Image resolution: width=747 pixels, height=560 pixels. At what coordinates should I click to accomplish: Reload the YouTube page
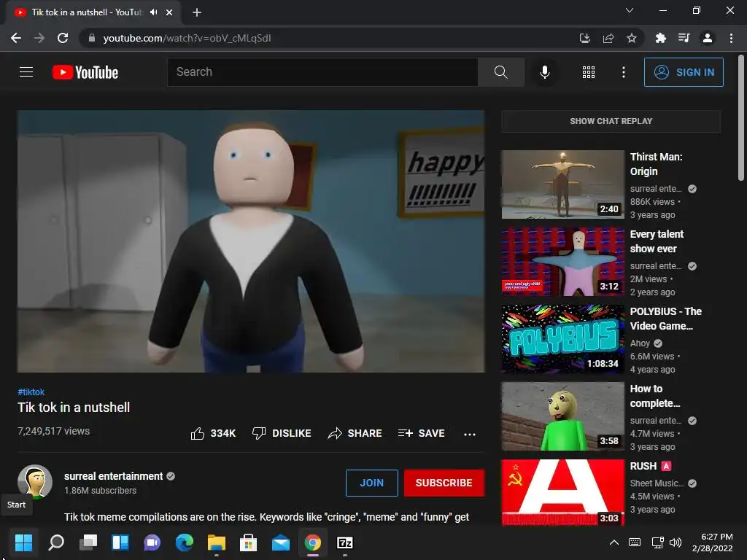(x=63, y=38)
